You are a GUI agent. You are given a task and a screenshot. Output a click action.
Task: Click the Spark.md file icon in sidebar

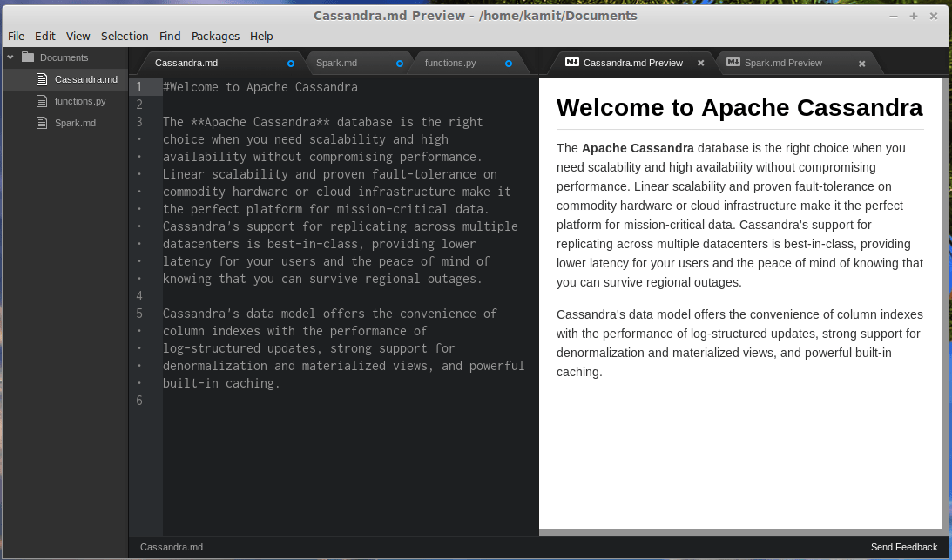click(x=40, y=122)
